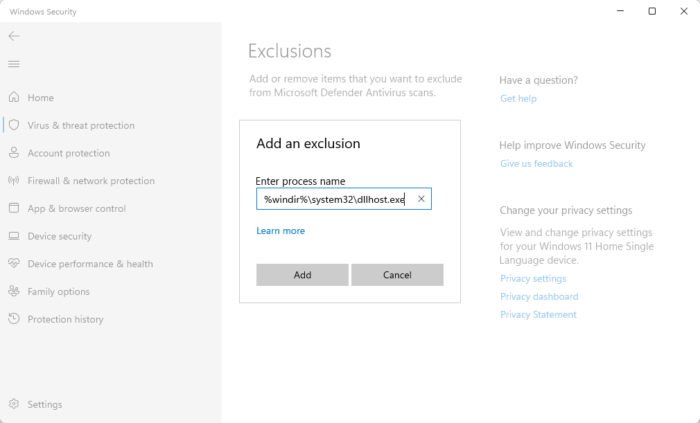Open the Learn more link
Image resolution: width=700 pixels, height=423 pixels.
pos(280,231)
